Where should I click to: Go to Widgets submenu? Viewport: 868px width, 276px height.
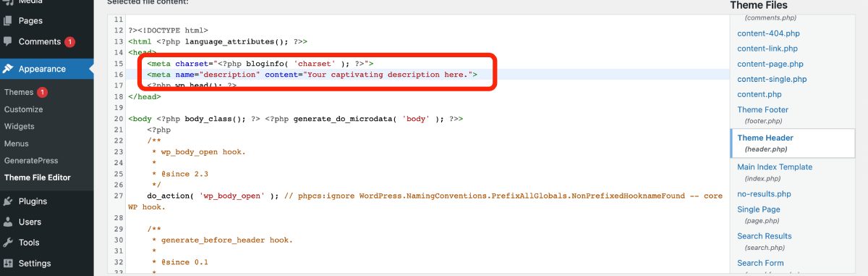pos(20,126)
